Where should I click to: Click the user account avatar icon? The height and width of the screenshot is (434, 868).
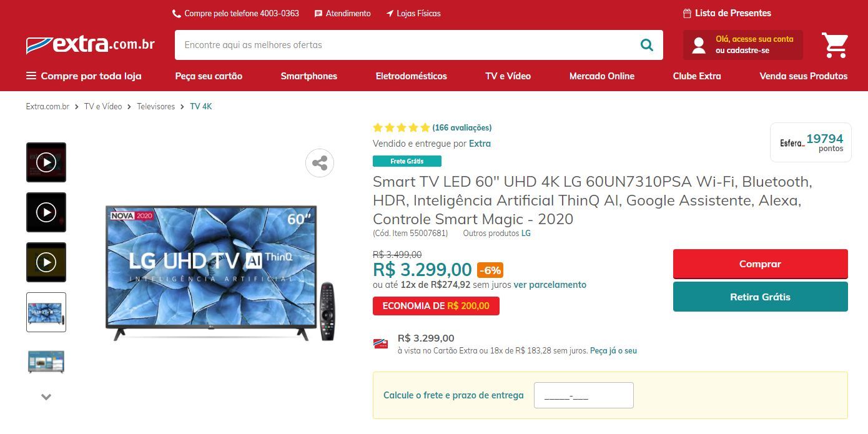[x=699, y=45]
